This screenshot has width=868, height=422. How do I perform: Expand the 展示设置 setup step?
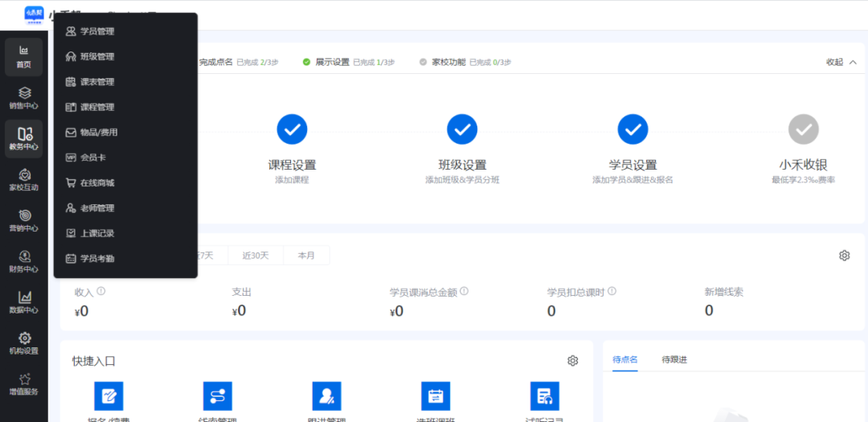[x=332, y=62]
